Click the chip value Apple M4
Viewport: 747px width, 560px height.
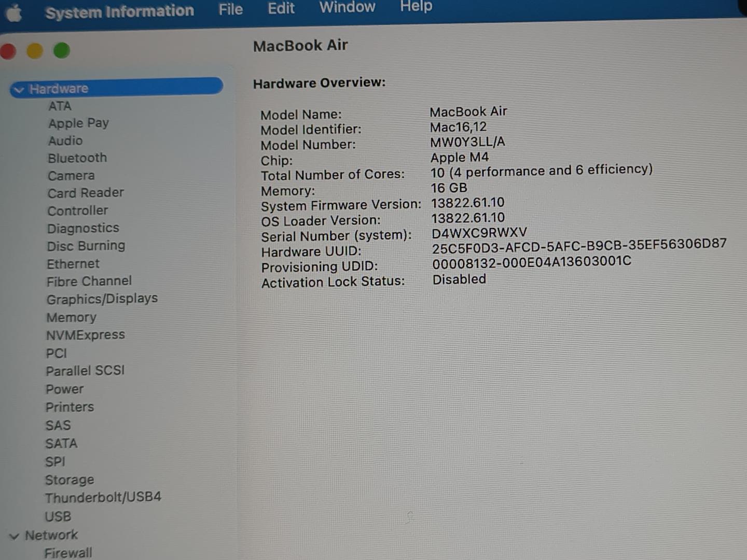460,157
